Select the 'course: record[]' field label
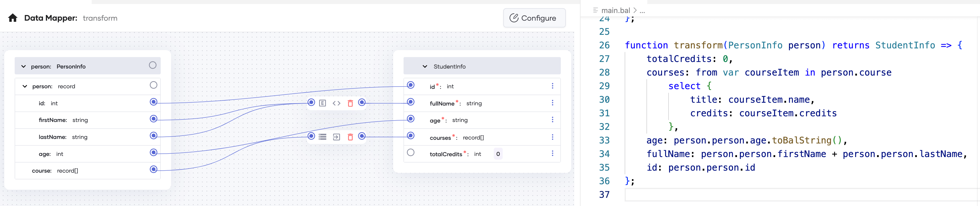Viewport: 980px width, 206px height. coord(55,171)
